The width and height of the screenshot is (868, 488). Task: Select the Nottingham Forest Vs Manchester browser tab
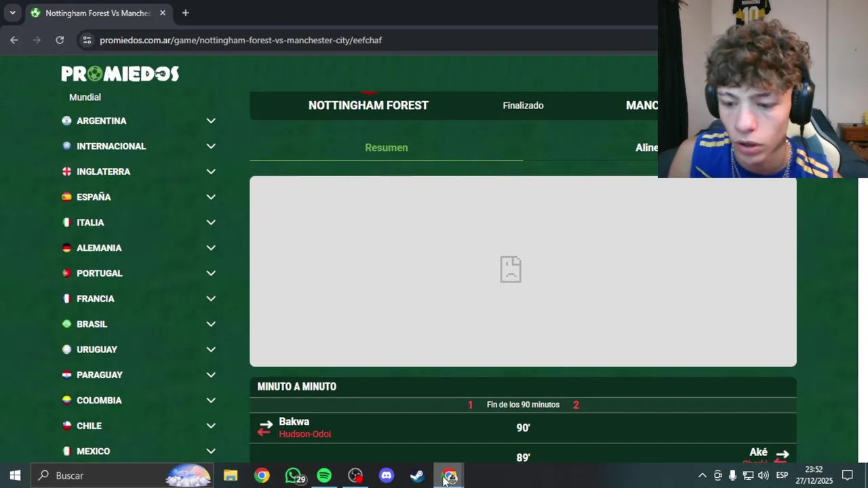(x=98, y=13)
